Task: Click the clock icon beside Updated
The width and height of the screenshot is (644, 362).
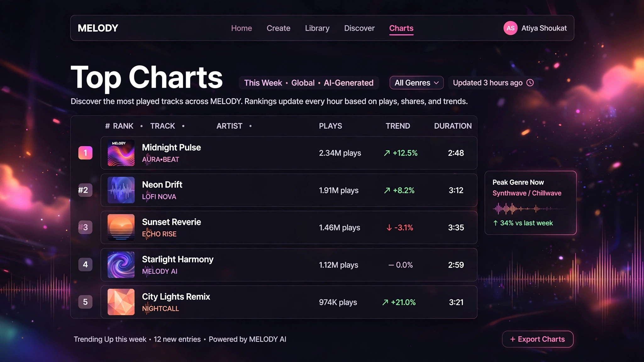Action: [x=530, y=83]
